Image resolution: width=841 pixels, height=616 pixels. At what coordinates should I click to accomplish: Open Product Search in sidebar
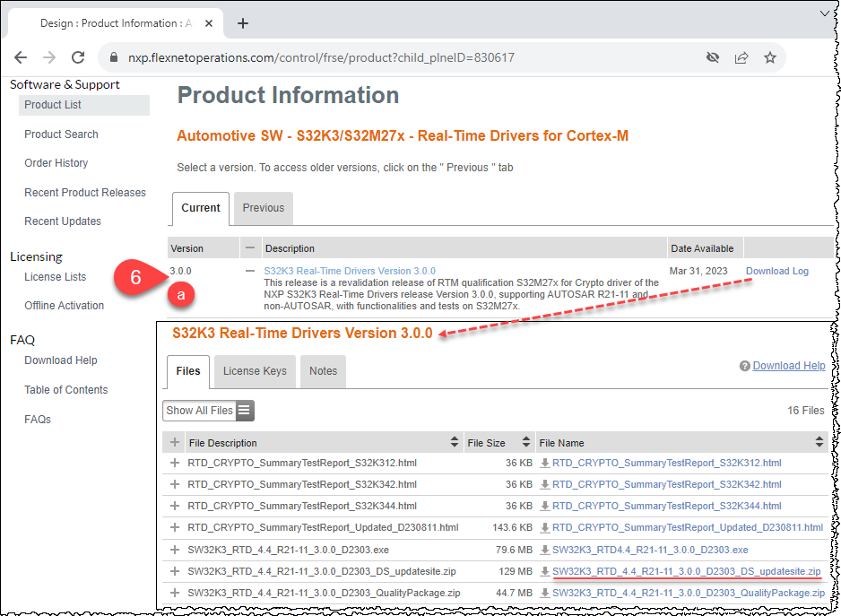(61, 134)
